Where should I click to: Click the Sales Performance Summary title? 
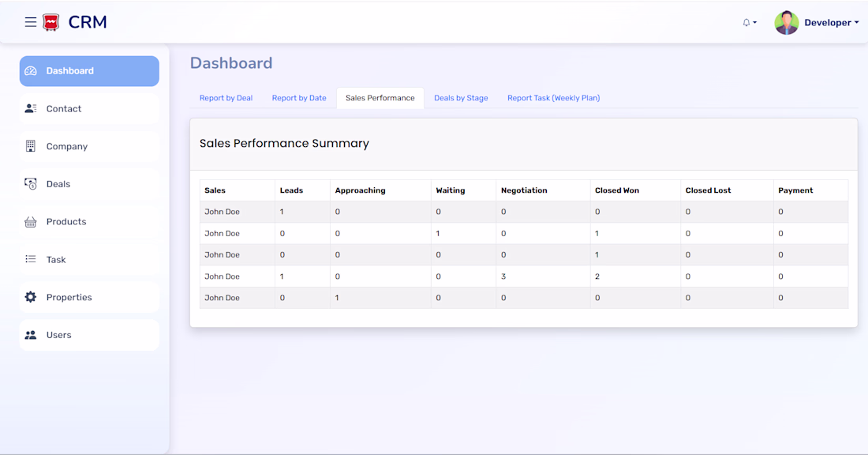click(x=284, y=143)
